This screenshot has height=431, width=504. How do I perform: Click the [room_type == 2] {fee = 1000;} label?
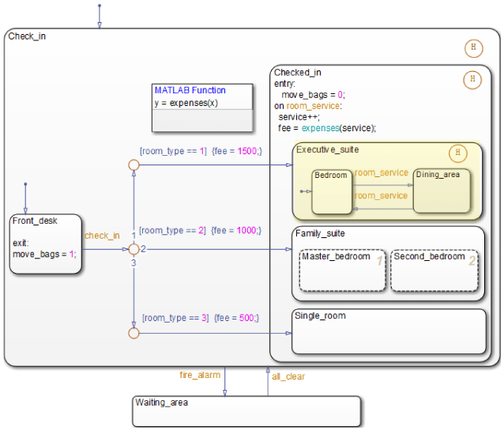coord(200,230)
